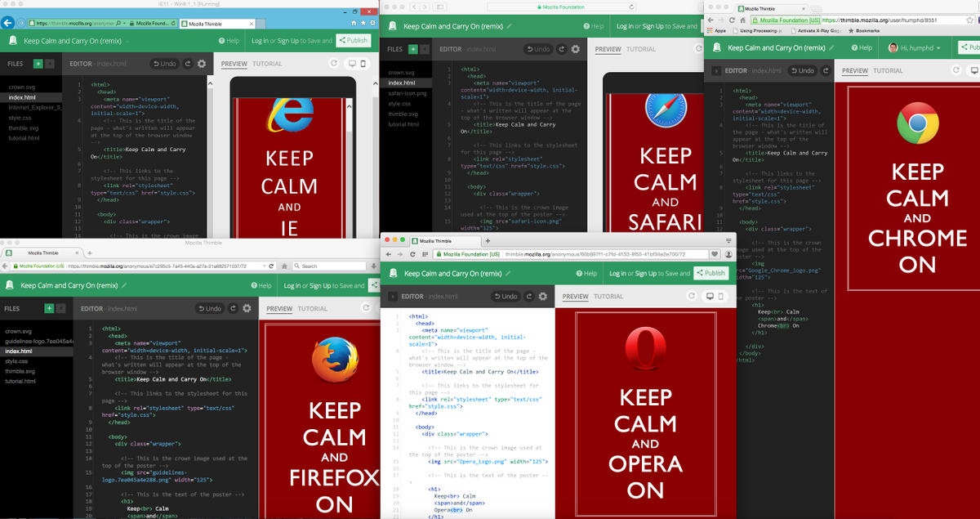
Task: Collapse the files sidebar in Firefox window
Action: tap(60, 308)
